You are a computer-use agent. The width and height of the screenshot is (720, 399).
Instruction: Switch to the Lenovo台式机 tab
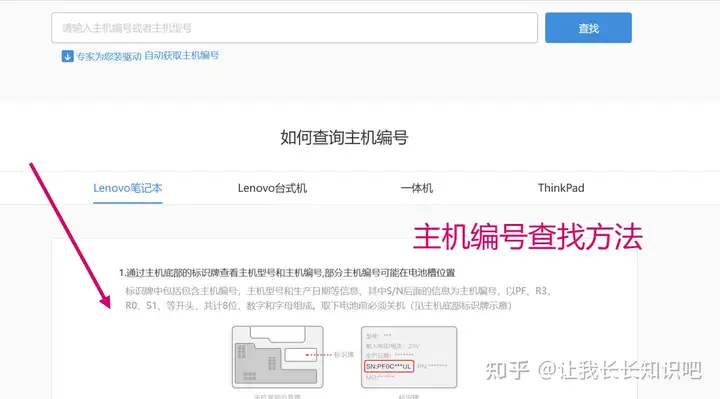click(x=272, y=188)
